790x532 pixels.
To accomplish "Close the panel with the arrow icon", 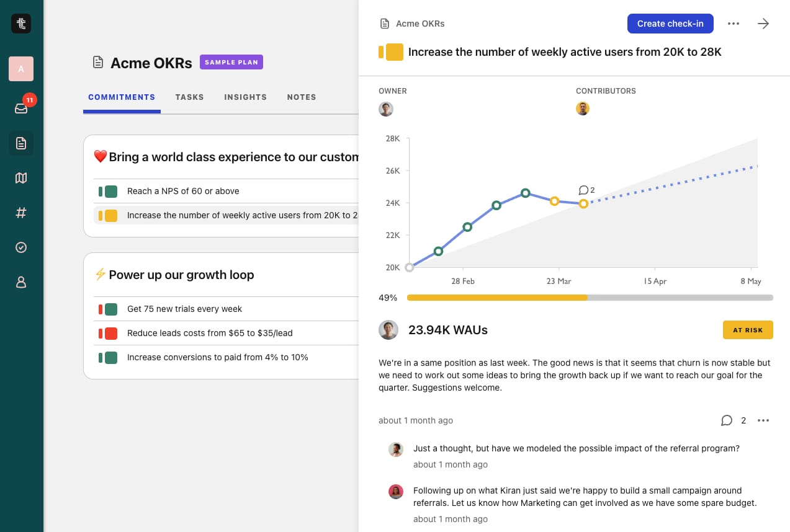I will point(763,24).
